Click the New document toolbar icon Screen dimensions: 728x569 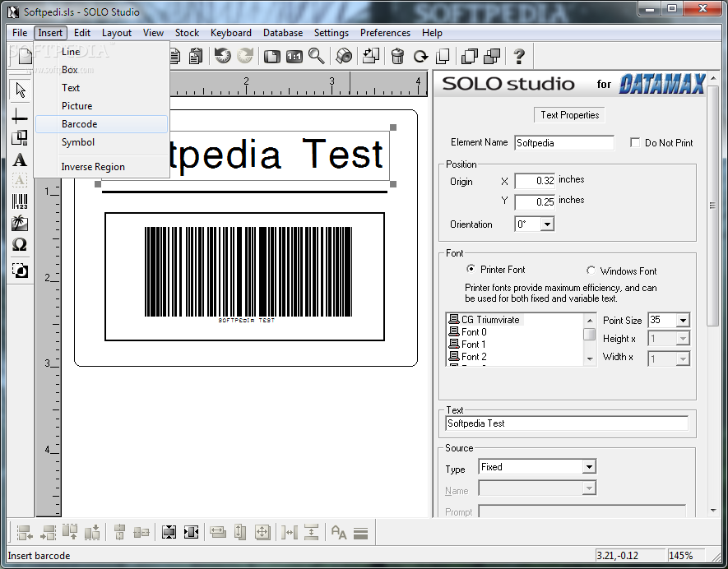pos(24,56)
